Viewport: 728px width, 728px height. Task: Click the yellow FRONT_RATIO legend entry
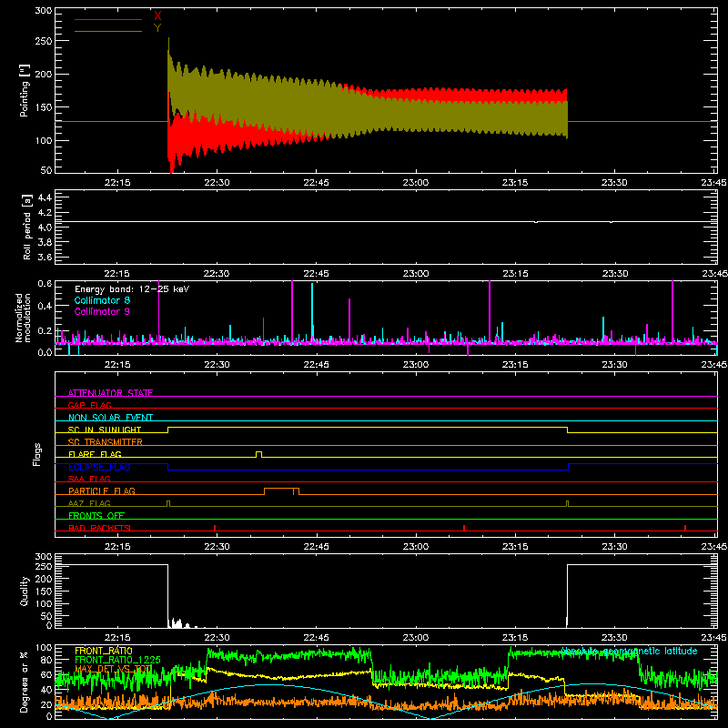104,651
